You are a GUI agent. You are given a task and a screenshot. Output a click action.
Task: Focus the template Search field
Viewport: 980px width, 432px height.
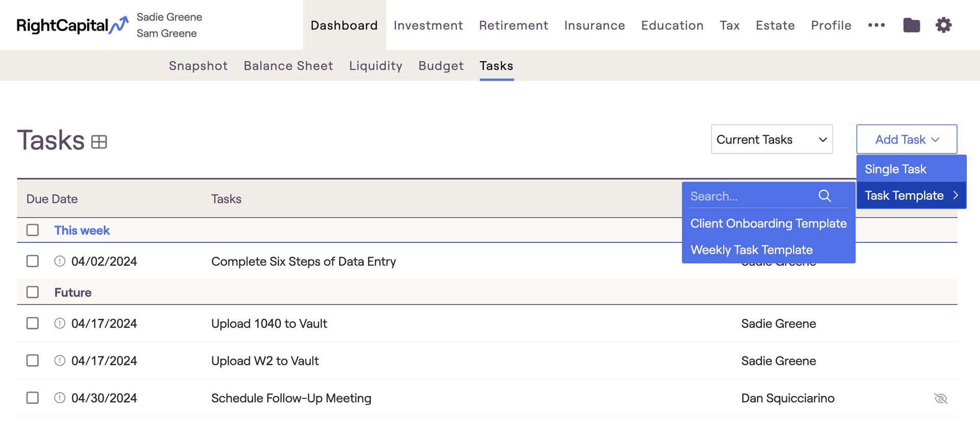(x=750, y=196)
